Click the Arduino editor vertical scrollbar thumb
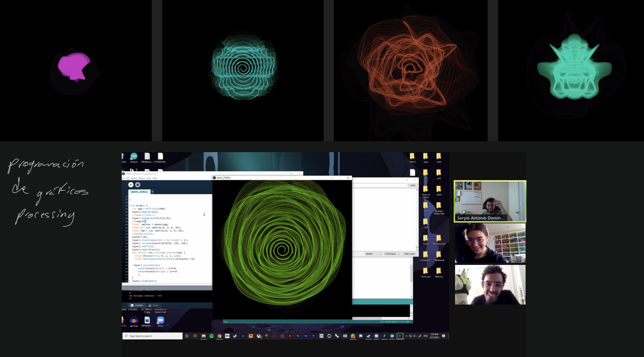 tap(412, 273)
